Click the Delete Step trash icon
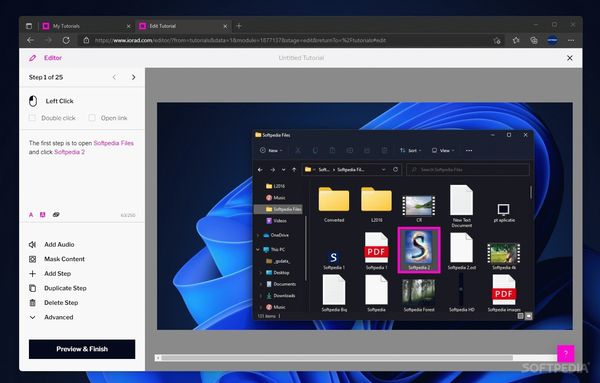 point(33,303)
